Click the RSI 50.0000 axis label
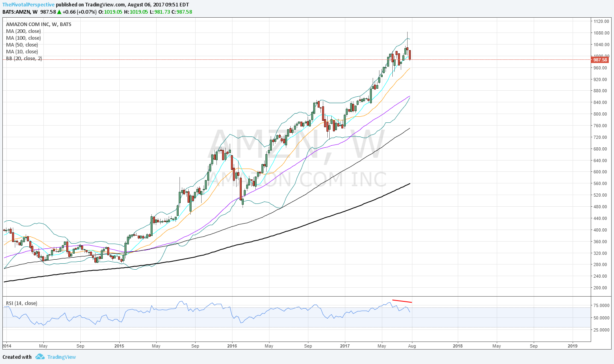The height and width of the screenshot is (364, 614). point(602,318)
